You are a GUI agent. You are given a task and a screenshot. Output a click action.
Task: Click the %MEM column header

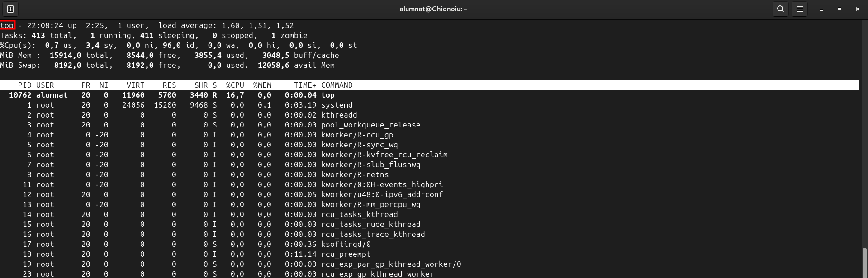(x=262, y=85)
